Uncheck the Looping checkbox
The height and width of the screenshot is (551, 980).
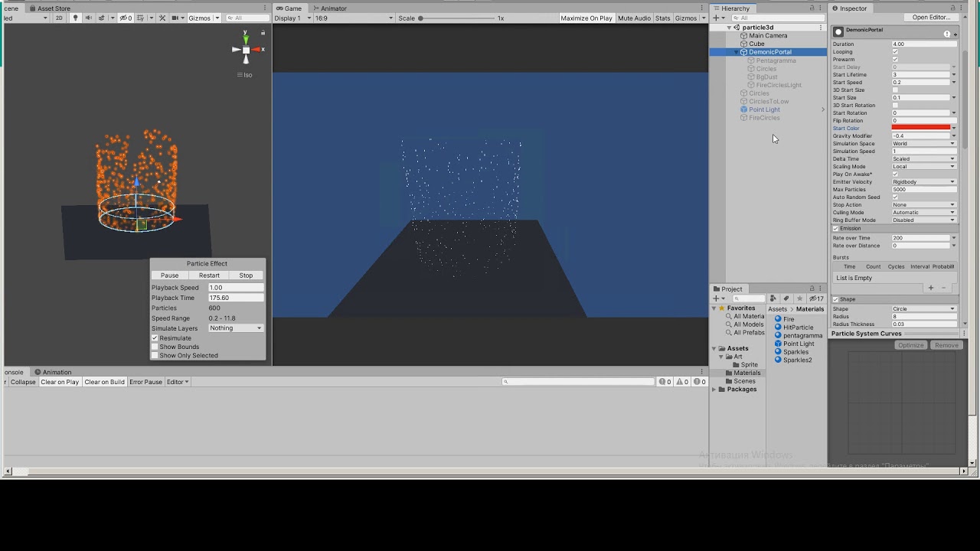pyautogui.click(x=895, y=52)
